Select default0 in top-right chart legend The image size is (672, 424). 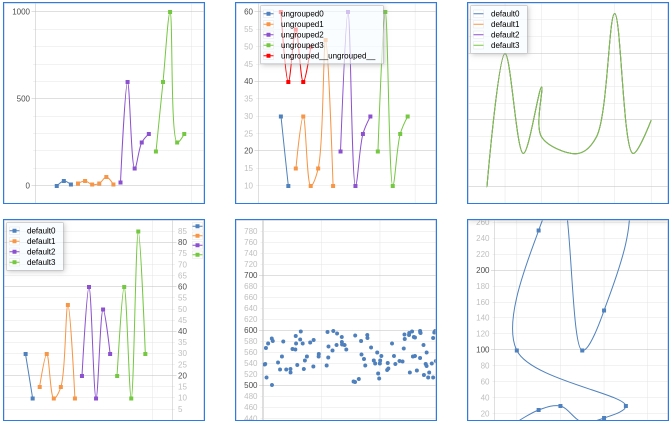pyautogui.click(x=504, y=13)
